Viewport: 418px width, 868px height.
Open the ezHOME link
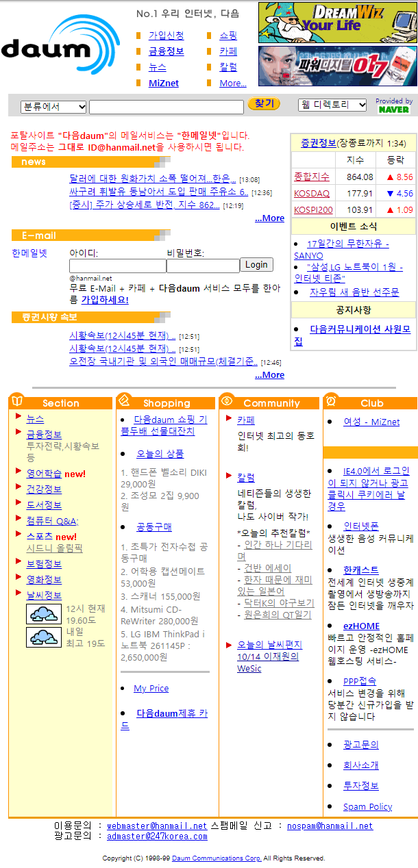pos(361,626)
